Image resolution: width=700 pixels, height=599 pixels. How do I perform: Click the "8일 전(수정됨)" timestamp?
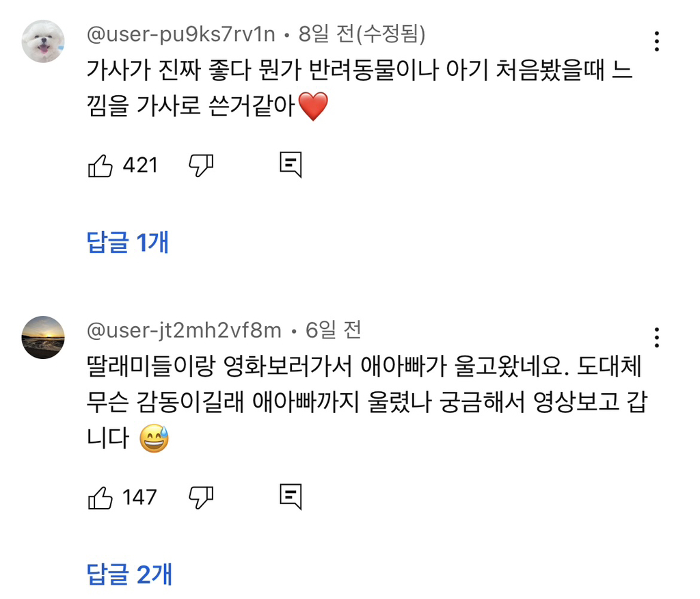pos(363,33)
